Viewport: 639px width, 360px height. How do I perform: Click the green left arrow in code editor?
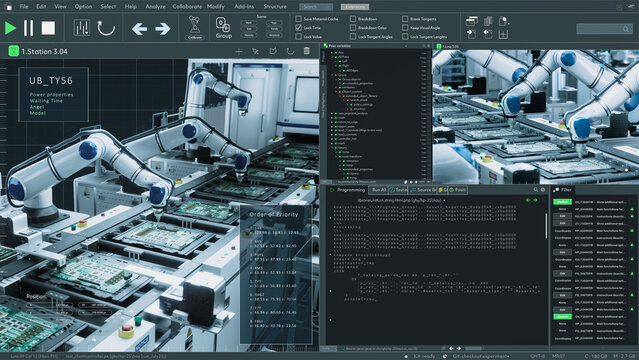click(x=528, y=200)
